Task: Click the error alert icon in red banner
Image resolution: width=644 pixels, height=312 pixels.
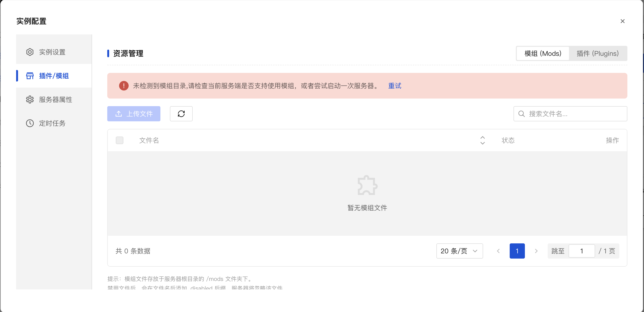Action: click(x=123, y=85)
